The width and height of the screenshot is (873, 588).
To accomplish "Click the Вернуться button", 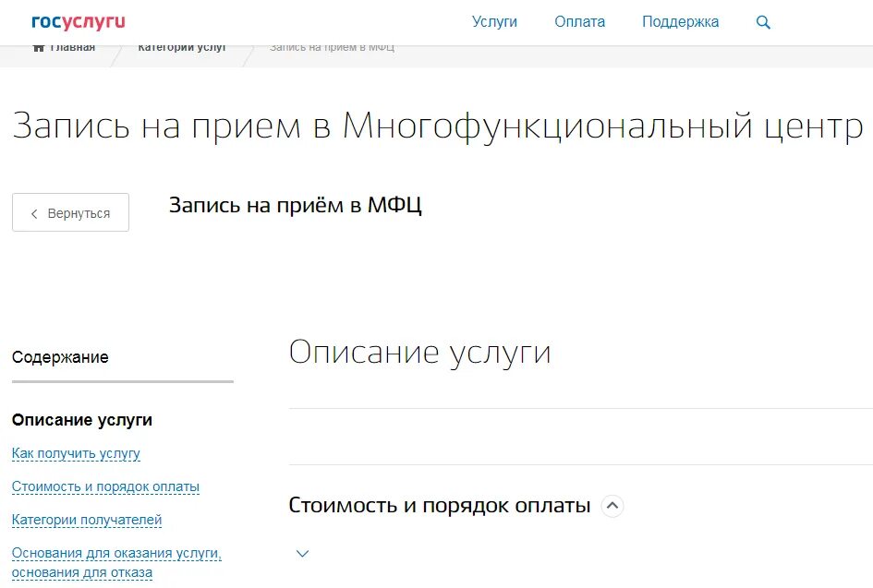I will [70, 212].
